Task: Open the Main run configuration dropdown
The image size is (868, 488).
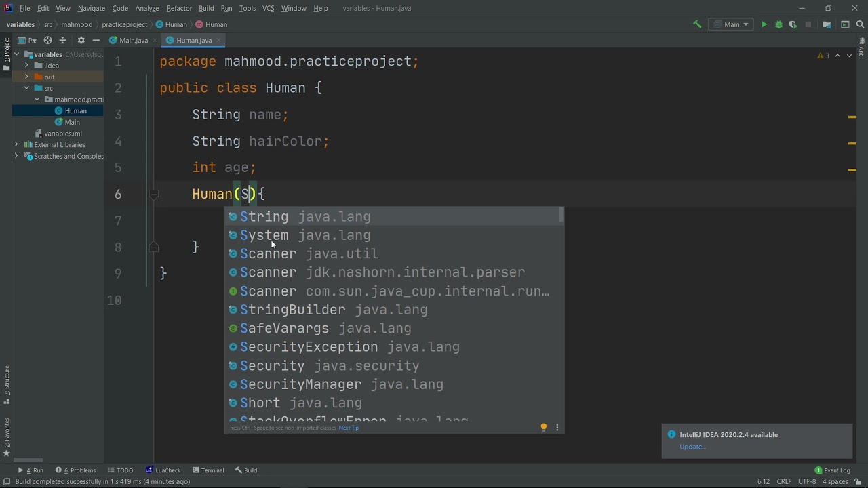Action: click(x=731, y=24)
